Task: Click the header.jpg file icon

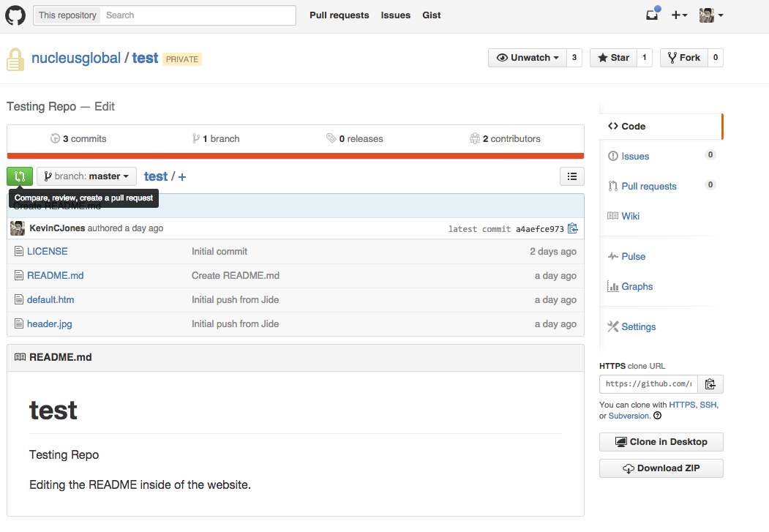Action: point(19,323)
